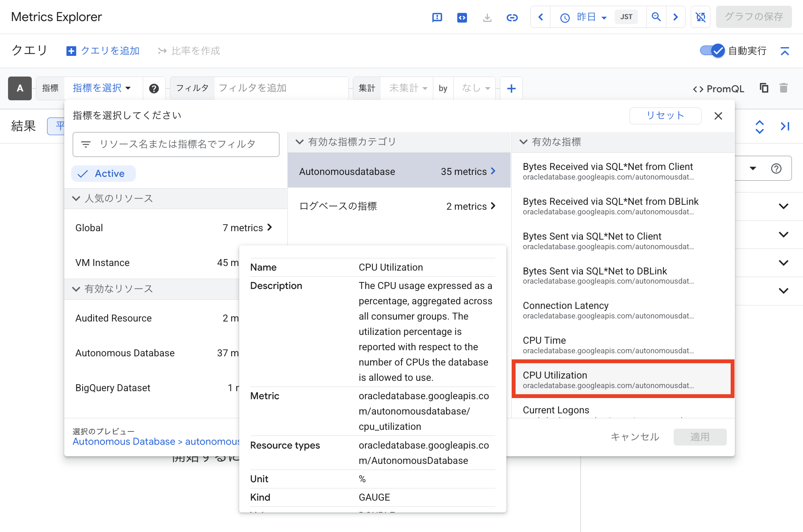Image resolution: width=803 pixels, height=532 pixels.
Task: Open the 指標を選択 dropdown
Action: pos(102,88)
